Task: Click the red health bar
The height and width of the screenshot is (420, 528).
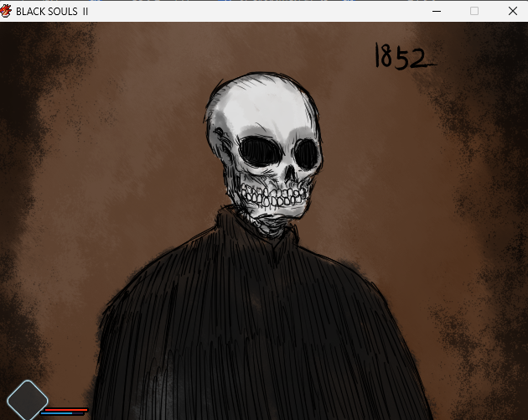Action: tap(66, 410)
